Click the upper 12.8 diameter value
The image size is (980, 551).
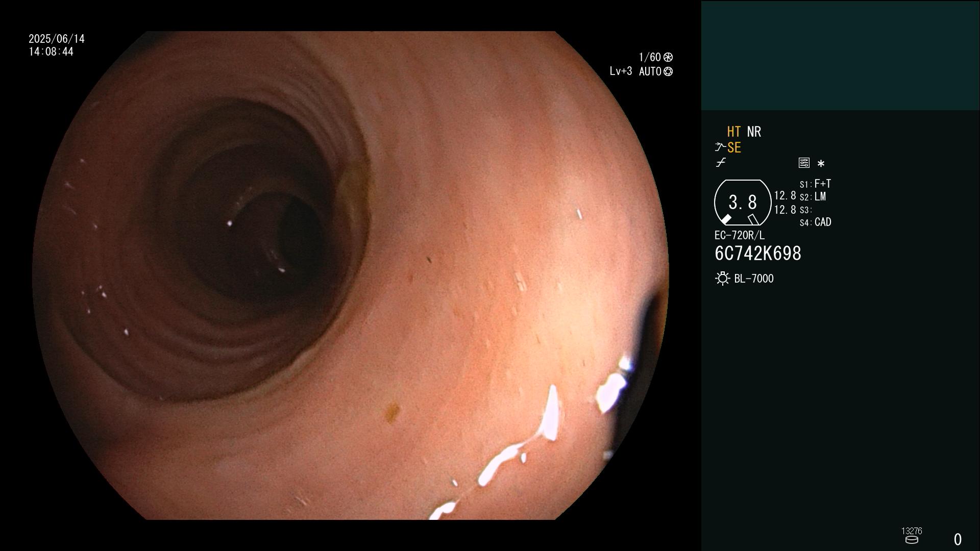785,196
